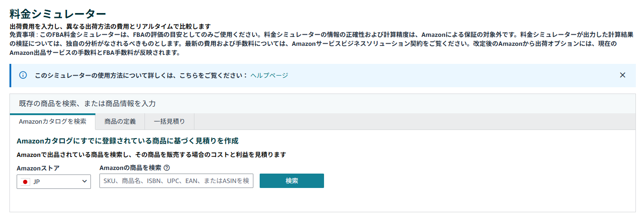Open the Amazonストア JP dropdown
This screenshot has width=644, height=219.
click(54, 181)
